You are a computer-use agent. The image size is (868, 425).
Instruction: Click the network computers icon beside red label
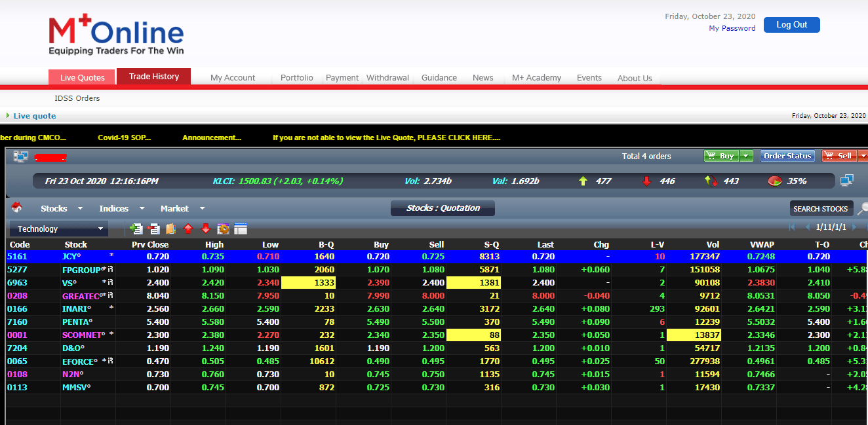coord(21,157)
